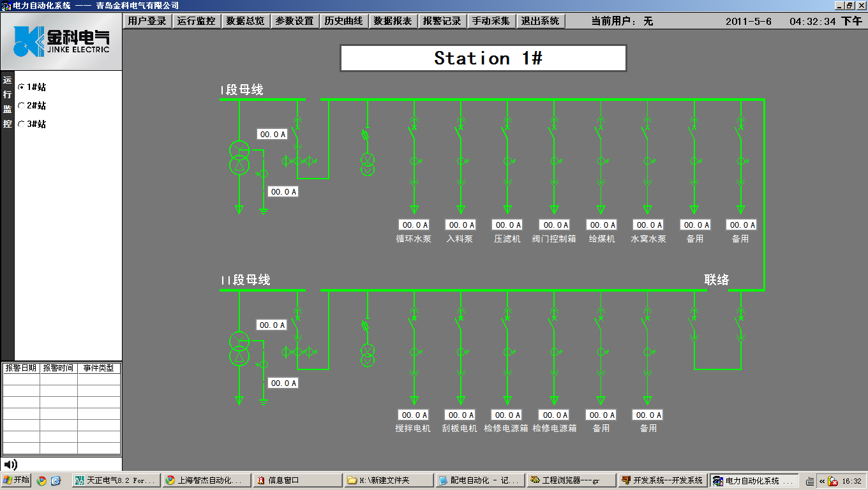
Task: Switch to 上海智杰自动化 Chrome taskbar window
Action: coord(207,480)
